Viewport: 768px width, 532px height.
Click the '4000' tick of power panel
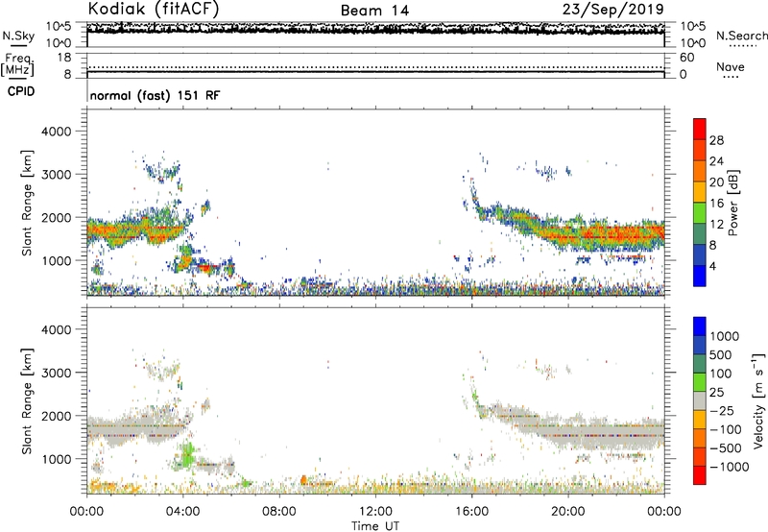(x=57, y=132)
